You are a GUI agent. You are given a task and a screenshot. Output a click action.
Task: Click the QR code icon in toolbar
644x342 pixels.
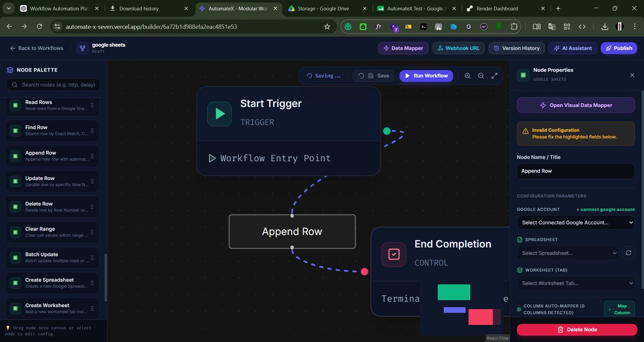pyautogui.click(x=567, y=26)
